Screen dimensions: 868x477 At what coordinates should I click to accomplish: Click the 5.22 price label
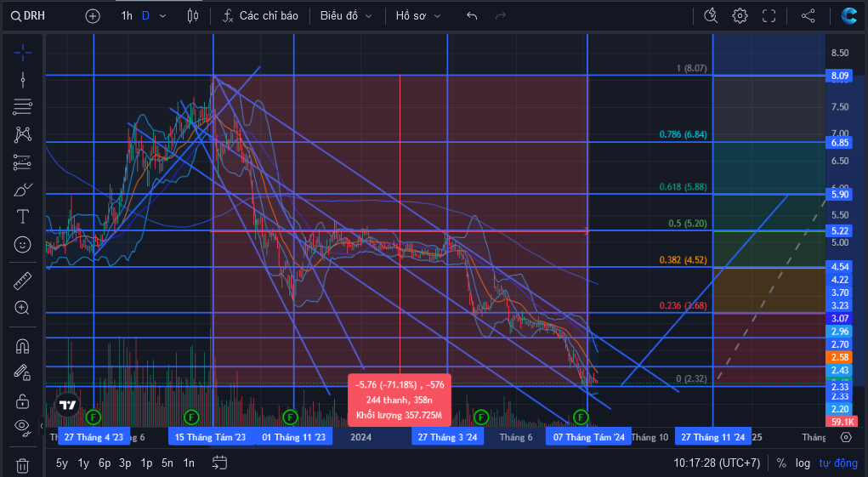840,231
